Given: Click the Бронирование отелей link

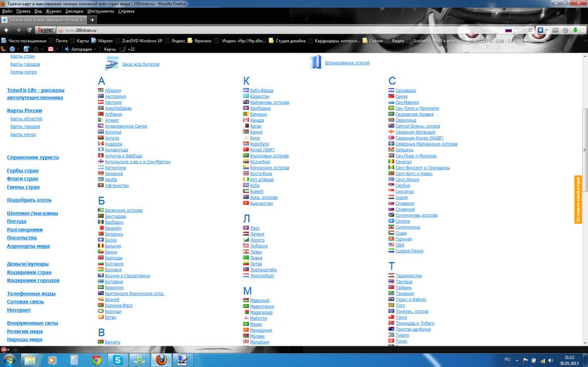Looking at the screenshot, I should coord(347,63).
